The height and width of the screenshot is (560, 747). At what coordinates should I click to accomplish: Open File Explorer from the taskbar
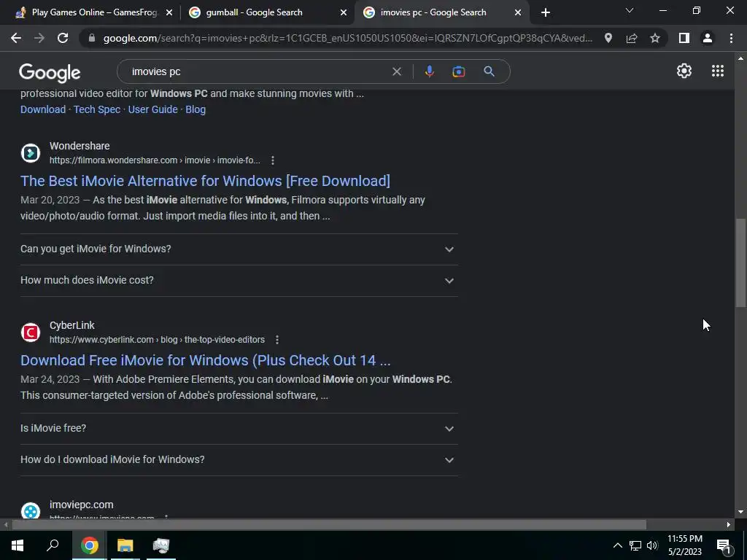pos(125,545)
